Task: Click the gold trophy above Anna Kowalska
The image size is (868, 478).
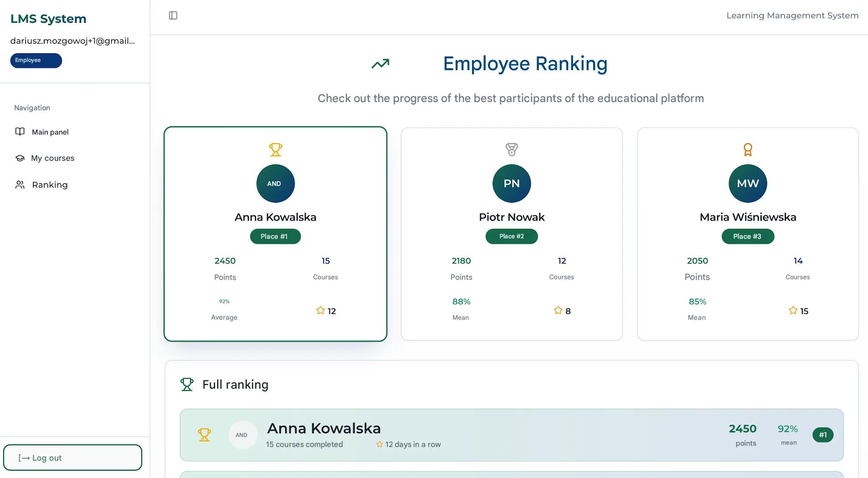Action: point(275,149)
